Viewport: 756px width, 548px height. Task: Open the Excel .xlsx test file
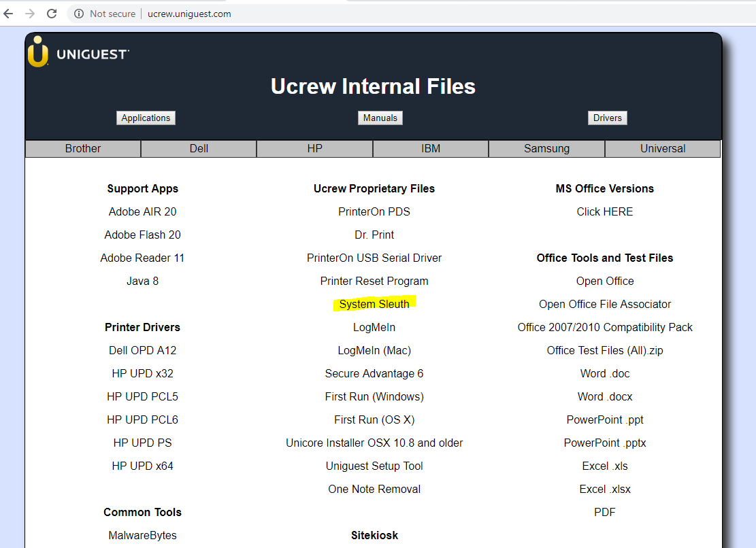pyautogui.click(x=605, y=490)
